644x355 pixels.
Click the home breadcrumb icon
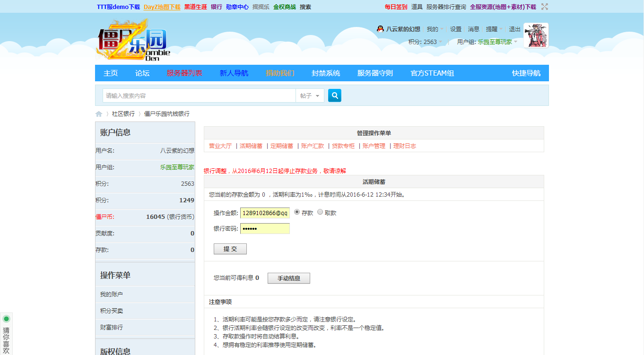click(x=99, y=114)
